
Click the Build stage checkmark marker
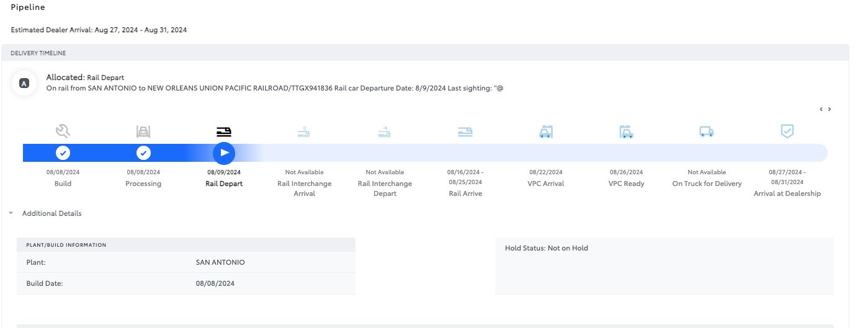63,153
